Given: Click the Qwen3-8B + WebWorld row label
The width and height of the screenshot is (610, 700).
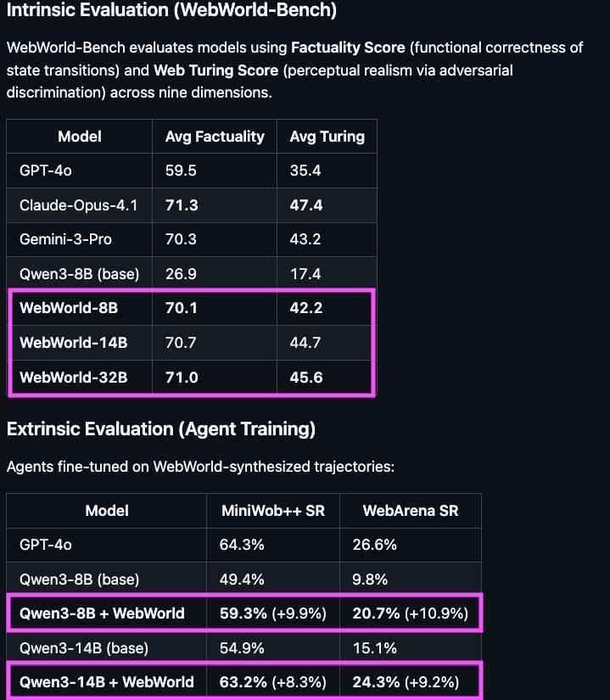Looking at the screenshot, I should 102,613.
